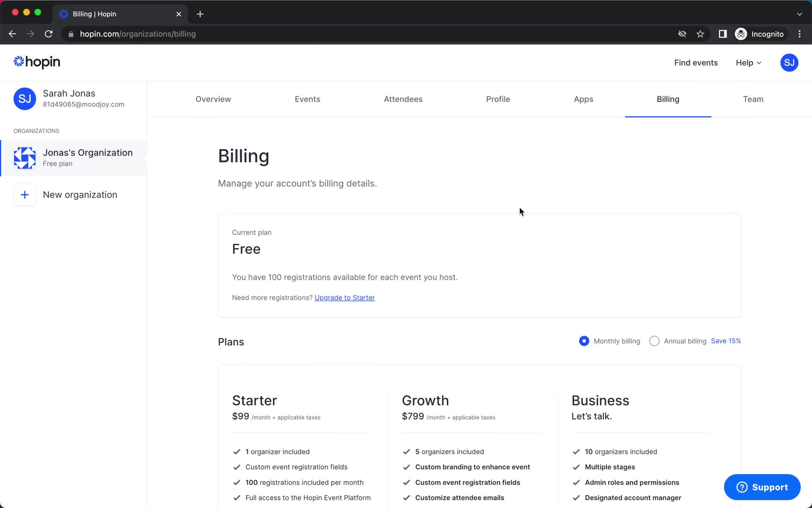Image resolution: width=812 pixels, height=508 pixels.
Task: Open the SJ user avatar menu in header
Action: tap(789, 63)
